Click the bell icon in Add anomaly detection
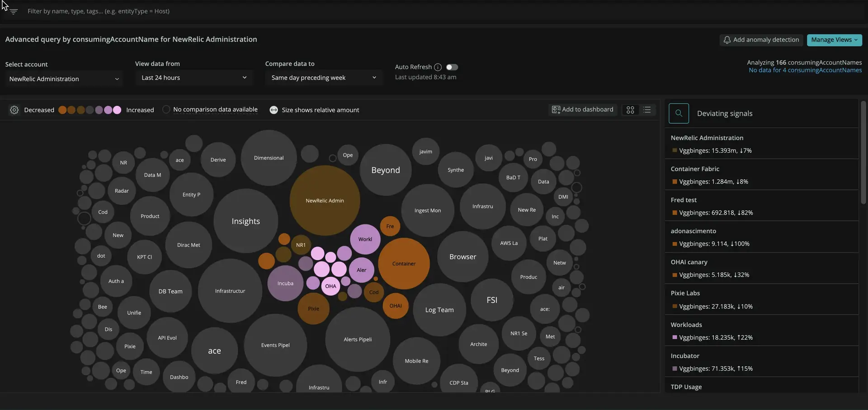 (x=726, y=40)
